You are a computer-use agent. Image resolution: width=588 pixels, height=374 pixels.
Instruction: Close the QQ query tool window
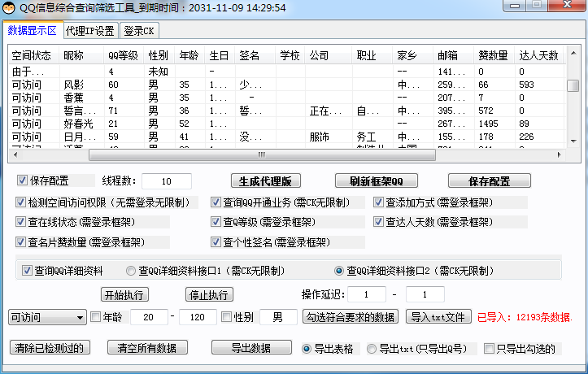(567, 5)
